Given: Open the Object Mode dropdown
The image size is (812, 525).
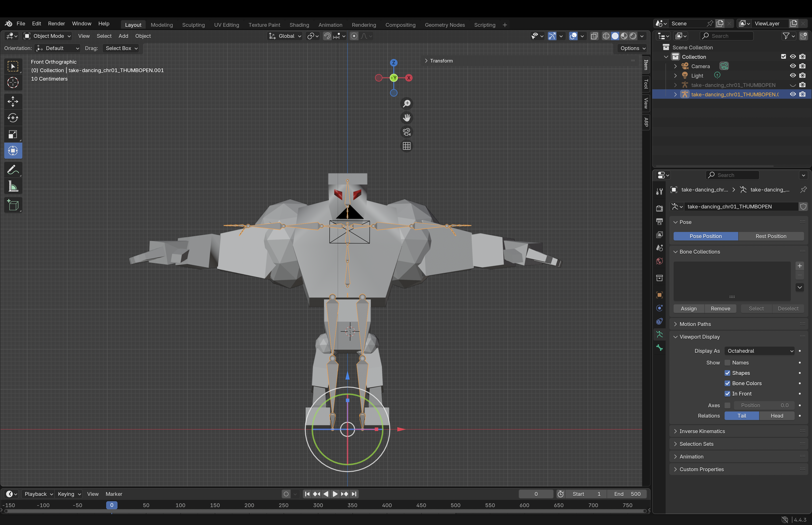Looking at the screenshot, I should click(x=47, y=36).
